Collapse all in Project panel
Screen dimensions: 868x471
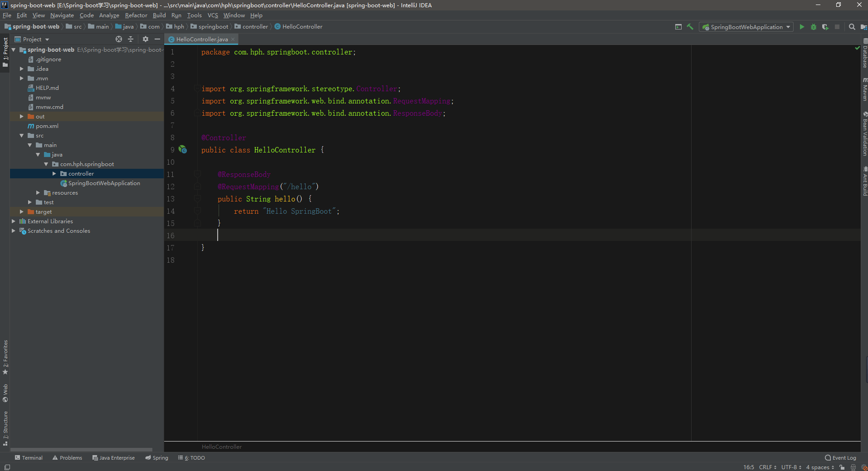131,39
